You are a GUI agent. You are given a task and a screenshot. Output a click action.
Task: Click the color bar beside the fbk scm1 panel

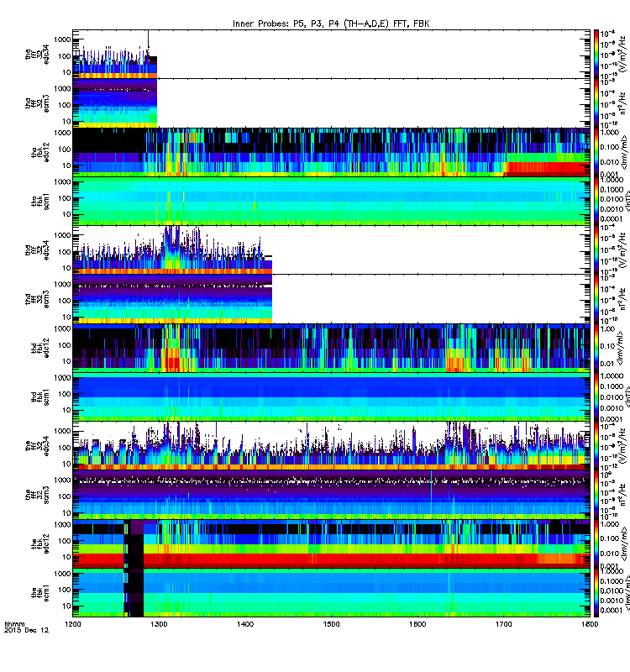click(596, 593)
